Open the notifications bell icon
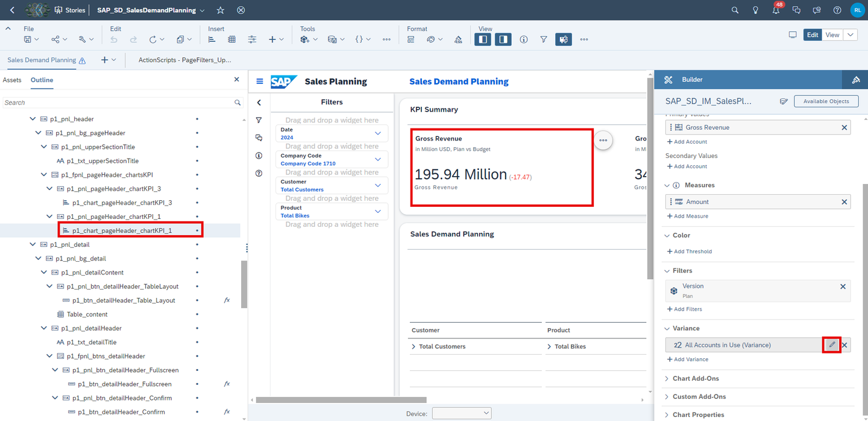868x421 pixels. 776,10
